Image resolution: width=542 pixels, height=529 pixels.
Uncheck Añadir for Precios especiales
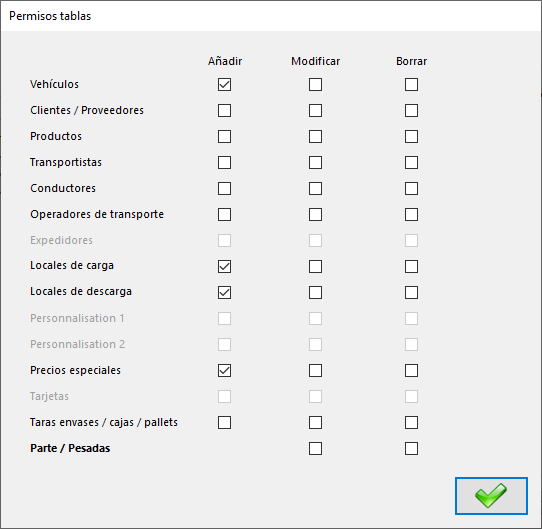pyautogui.click(x=224, y=371)
